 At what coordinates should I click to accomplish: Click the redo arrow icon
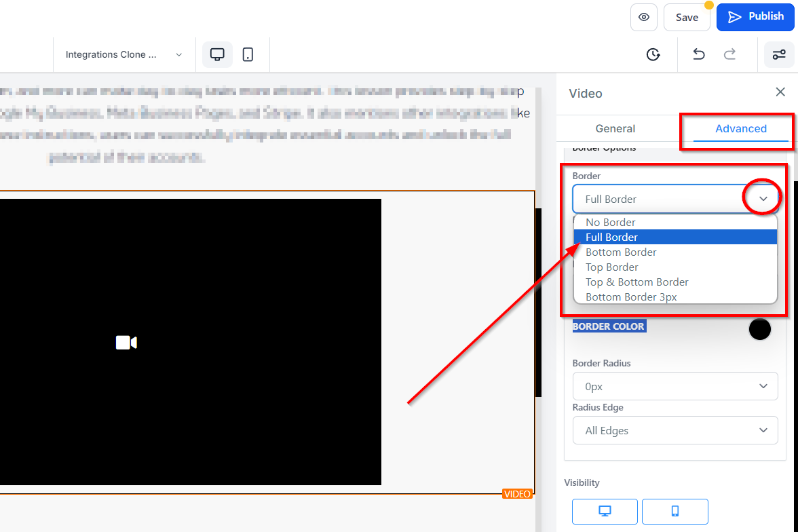(729, 55)
